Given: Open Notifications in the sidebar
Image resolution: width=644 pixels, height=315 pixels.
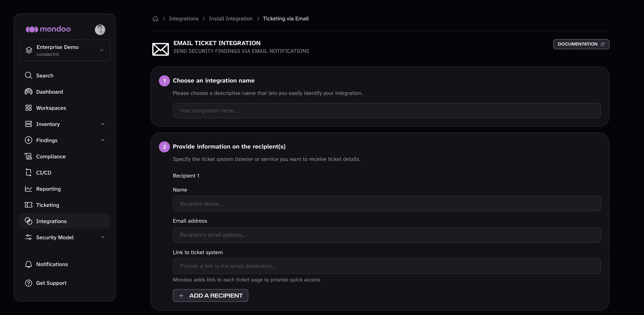Looking at the screenshot, I should (65, 264).
